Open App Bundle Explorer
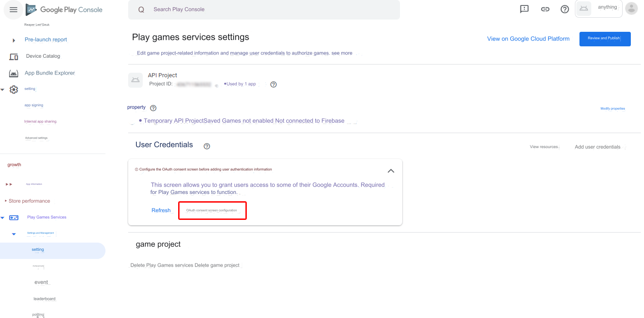Image resolution: width=644 pixels, height=318 pixels. 50,73
